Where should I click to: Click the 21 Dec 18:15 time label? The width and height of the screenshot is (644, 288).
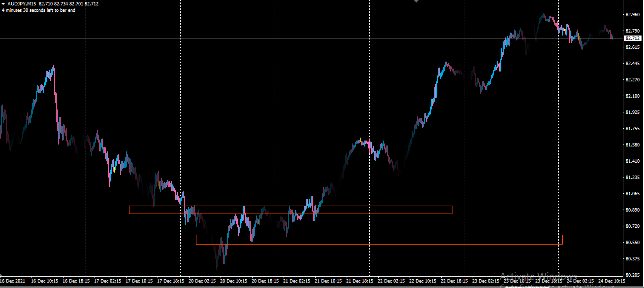coord(360,281)
